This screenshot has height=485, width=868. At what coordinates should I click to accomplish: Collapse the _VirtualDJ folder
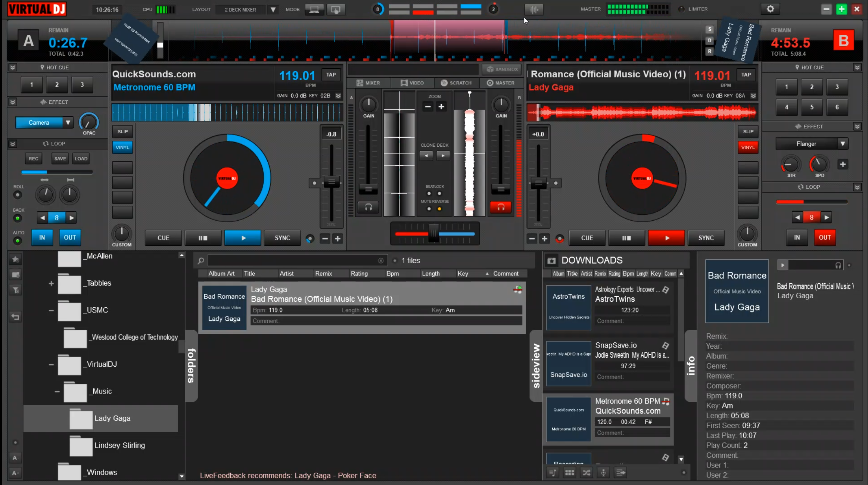click(x=51, y=364)
